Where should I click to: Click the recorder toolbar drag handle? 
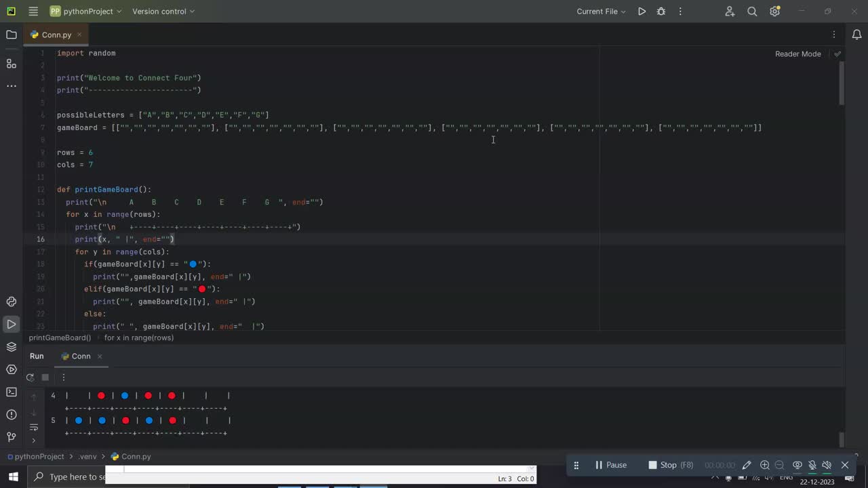(576, 465)
